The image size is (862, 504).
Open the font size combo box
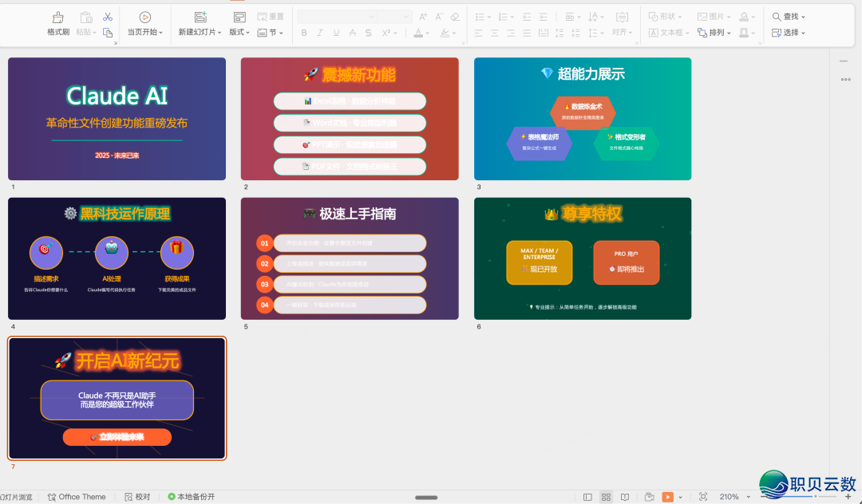[x=394, y=17]
